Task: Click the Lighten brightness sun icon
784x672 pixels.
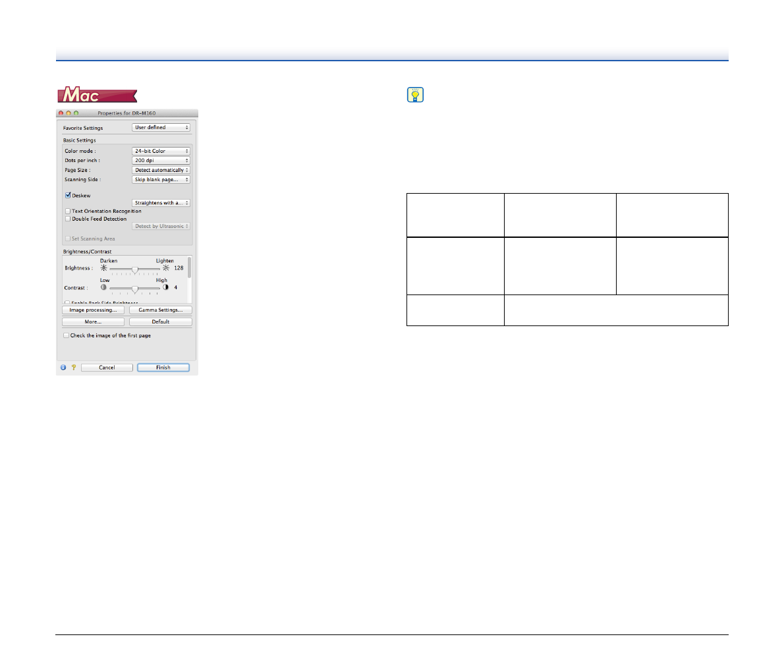Action: [x=166, y=268]
